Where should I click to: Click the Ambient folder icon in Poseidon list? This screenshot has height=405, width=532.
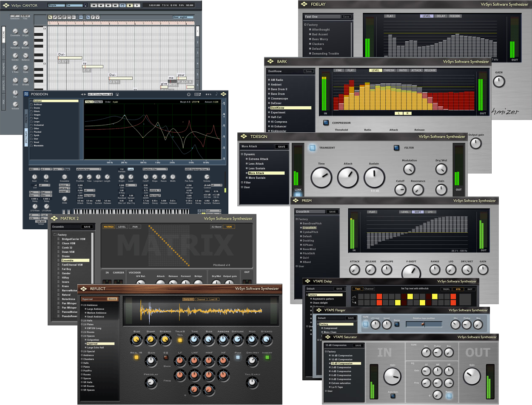click(x=31, y=101)
